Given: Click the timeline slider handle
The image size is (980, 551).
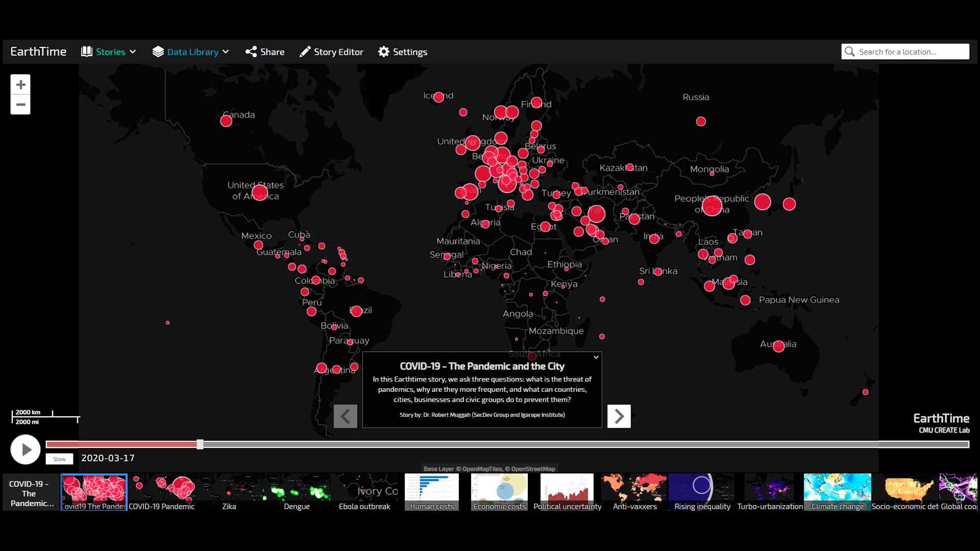Looking at the screenshot, I should click(x=200, y=444).
